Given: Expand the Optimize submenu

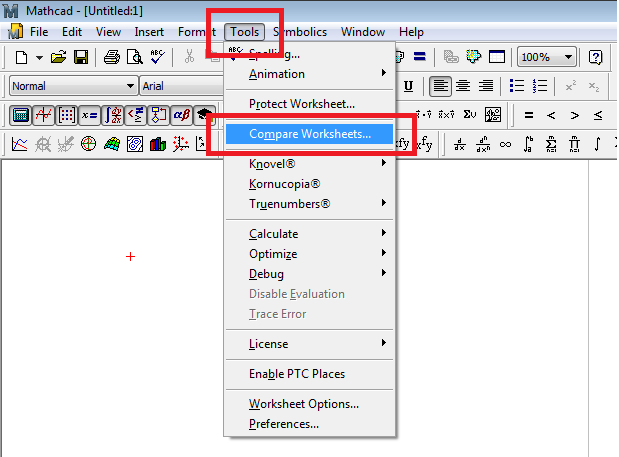Looking at the screenshot, I should click(x=310, y=254).
